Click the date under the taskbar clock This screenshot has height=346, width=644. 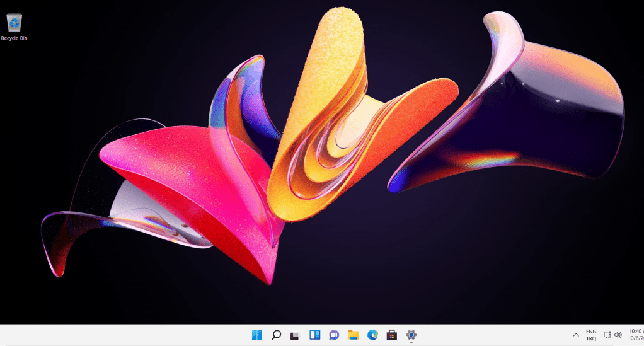click(636, 339)
